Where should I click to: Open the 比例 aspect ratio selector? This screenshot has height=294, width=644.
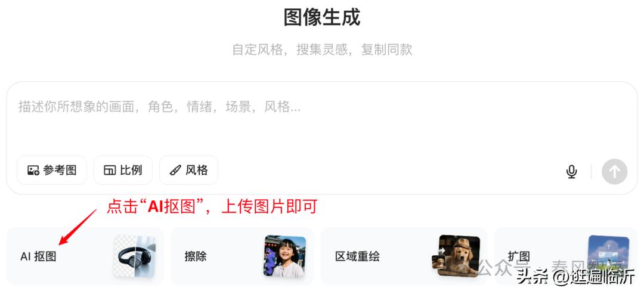coord(123,171)
